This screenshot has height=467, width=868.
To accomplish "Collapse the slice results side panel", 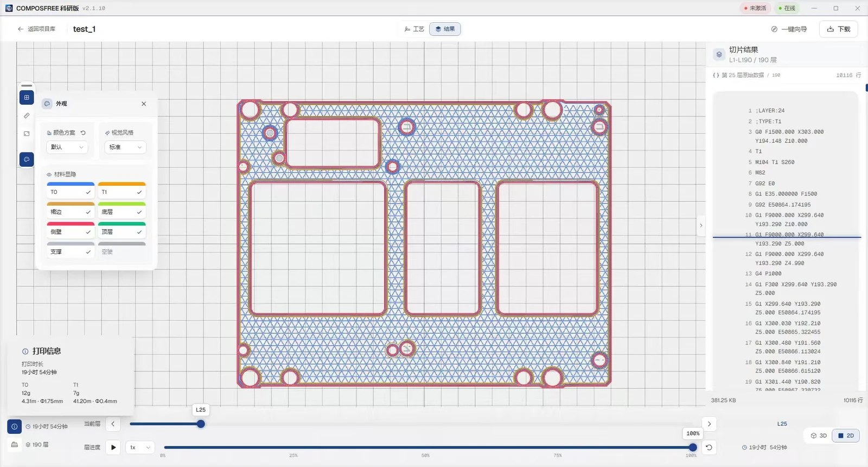I will [701, 225].
